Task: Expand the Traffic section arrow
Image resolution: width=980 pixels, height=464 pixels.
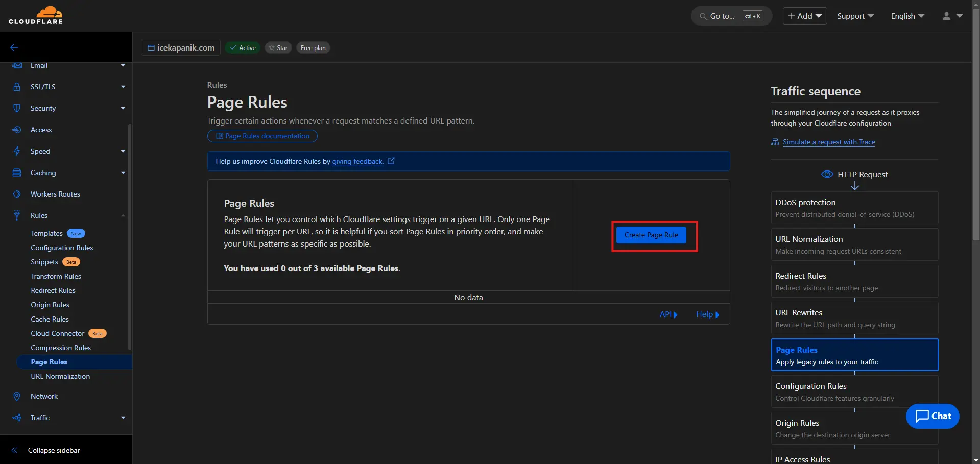Action: pos(123,418)
